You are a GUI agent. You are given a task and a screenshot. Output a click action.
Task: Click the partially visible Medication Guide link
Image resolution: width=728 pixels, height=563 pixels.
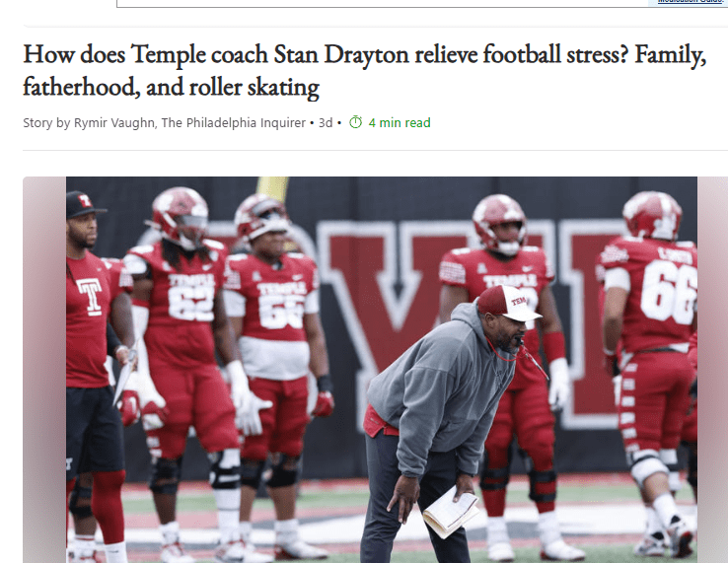[692, 1]
